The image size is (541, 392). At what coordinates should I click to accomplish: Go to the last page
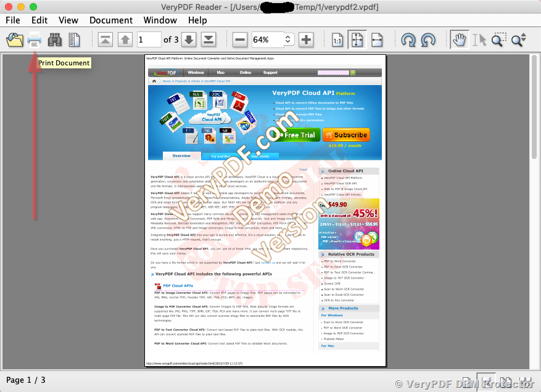pyautogui.click(x=209, y=40)
